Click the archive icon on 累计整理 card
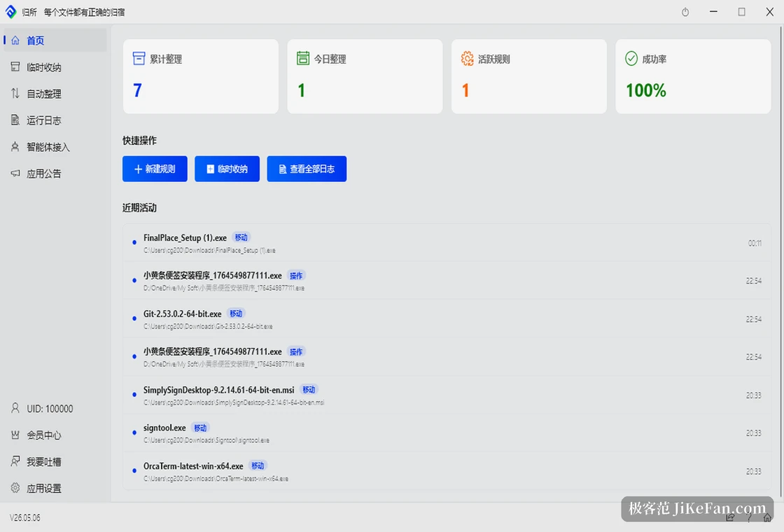 point(139,59)
